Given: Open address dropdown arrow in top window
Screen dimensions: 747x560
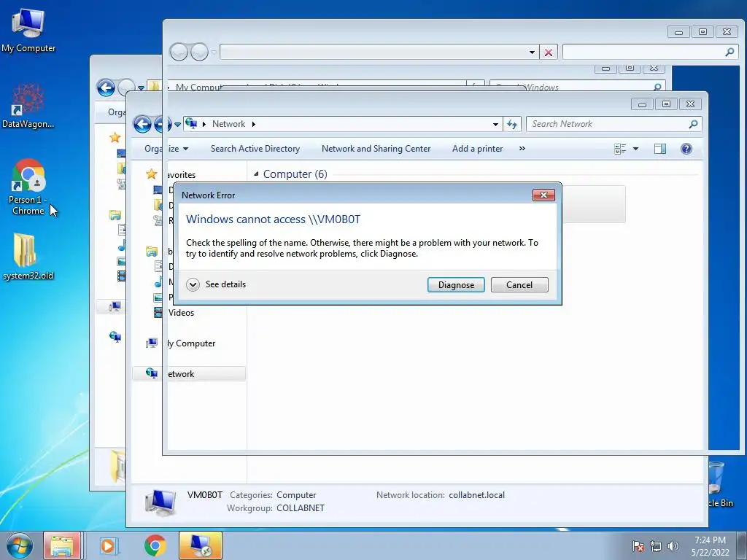Looking at the screenshot, I should pos(532,52).
